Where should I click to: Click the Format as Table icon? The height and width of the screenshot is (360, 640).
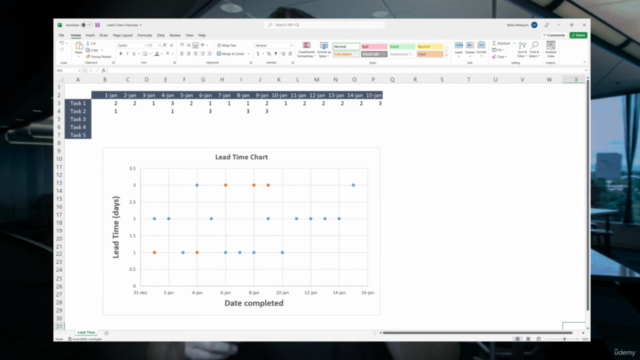(324, 46)
